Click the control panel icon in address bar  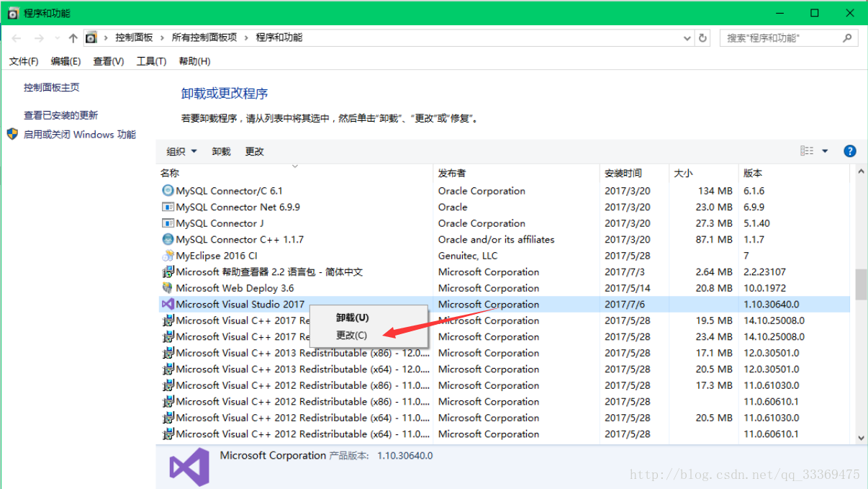tap(91, 37)
